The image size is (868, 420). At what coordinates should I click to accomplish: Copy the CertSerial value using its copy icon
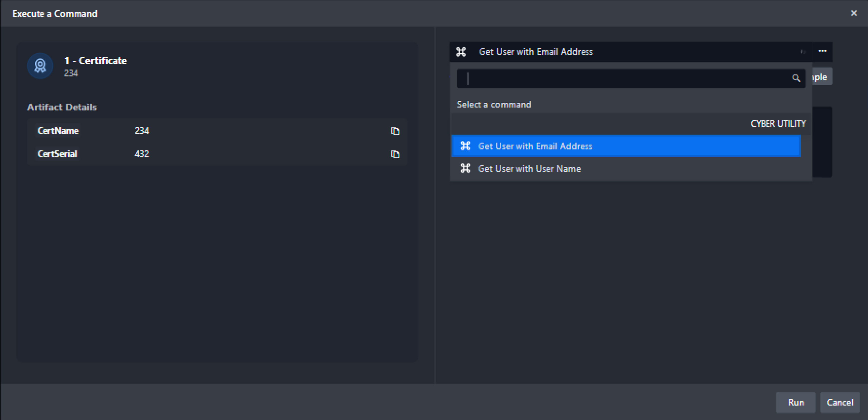click(395, 154)
